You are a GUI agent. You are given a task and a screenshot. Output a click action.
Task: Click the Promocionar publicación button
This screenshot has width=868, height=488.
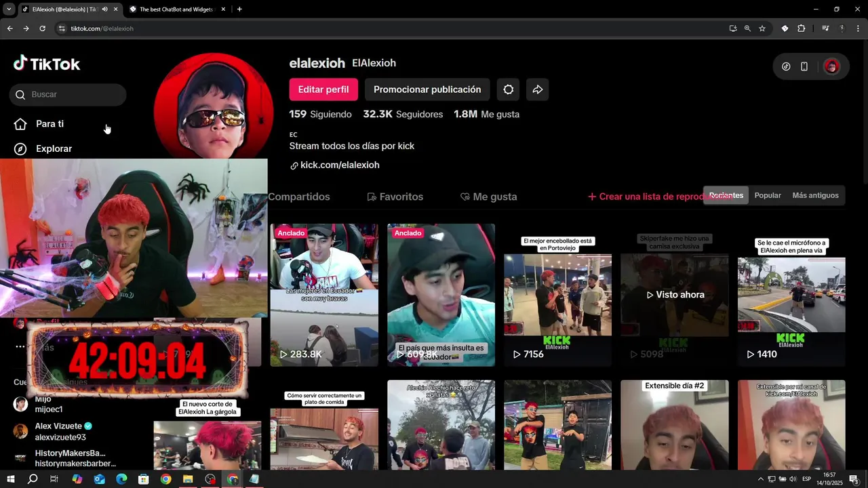(x=427, y=89)
